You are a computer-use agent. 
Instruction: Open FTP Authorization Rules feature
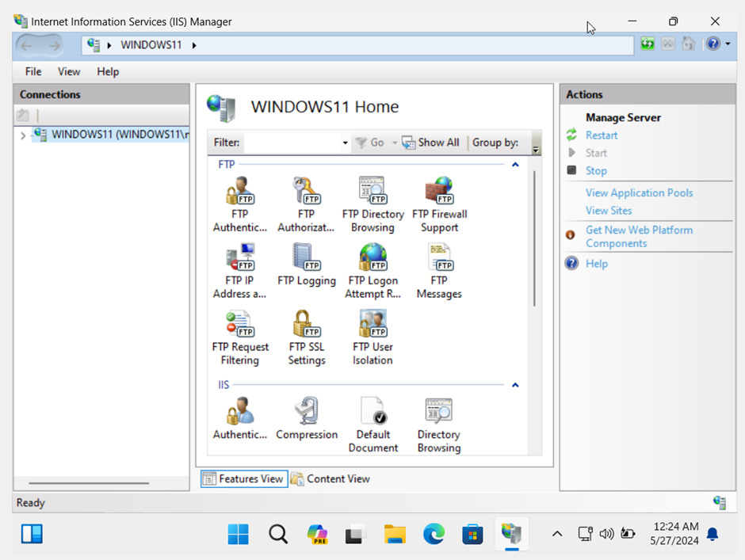coord(306,204)
